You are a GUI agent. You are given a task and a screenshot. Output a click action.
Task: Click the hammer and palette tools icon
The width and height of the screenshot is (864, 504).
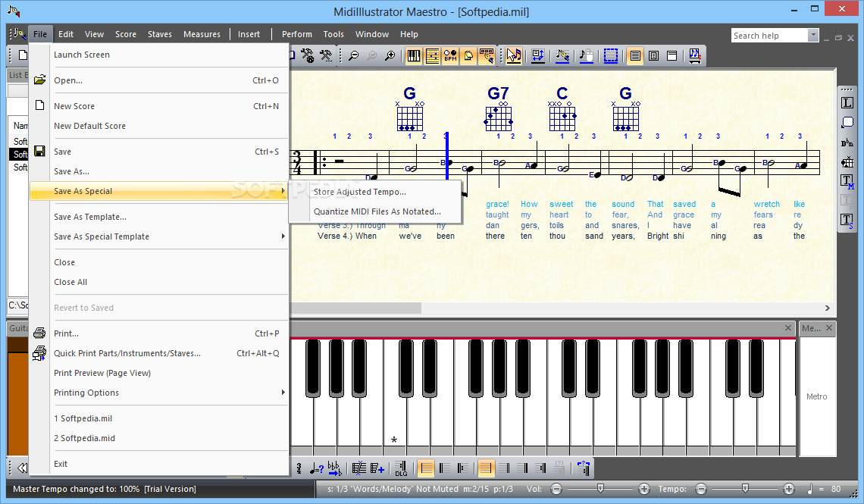308,55
